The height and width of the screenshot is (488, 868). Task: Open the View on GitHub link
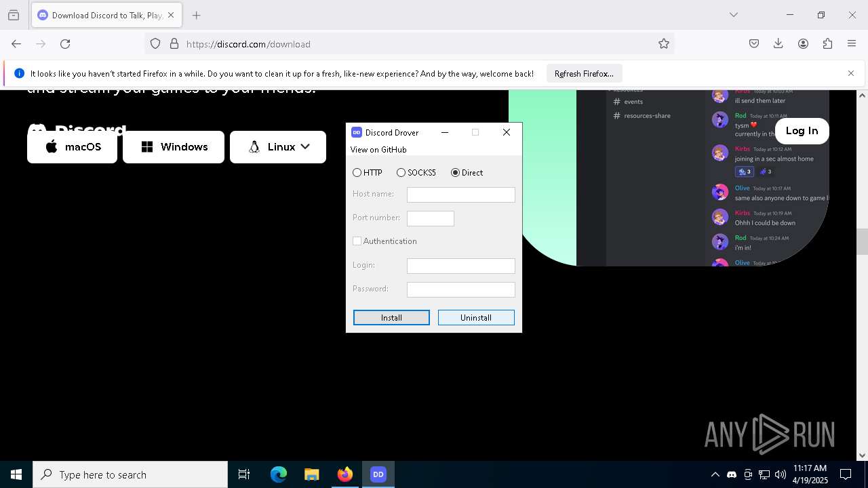[378, 150]
